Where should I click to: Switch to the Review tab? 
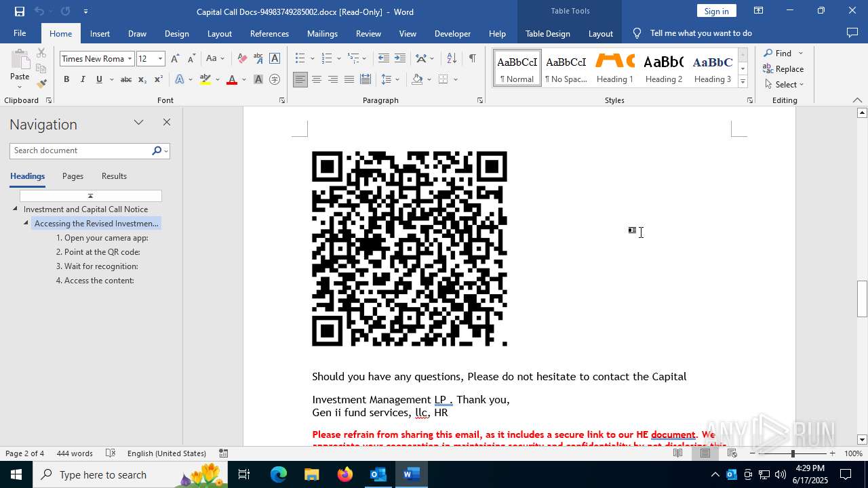tap(368, 33)
